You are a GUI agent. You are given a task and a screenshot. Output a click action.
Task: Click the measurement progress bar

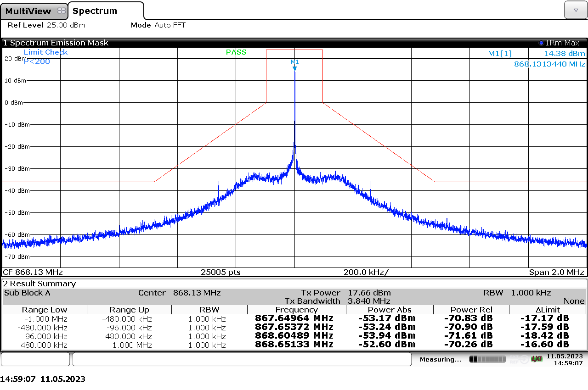487,359
